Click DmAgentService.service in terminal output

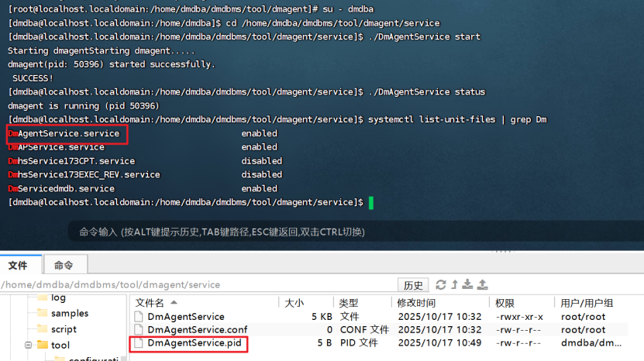tap(64, 133)
